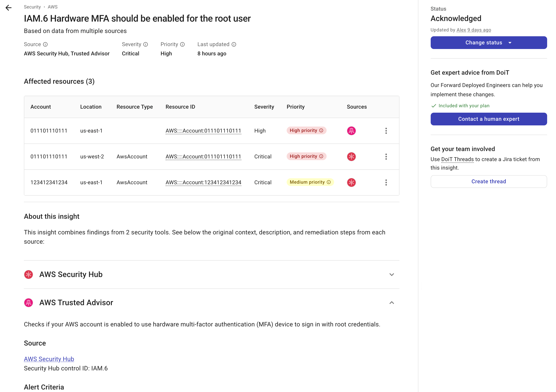556x392 pixels.
Task: Open the kebab menu for account 123412341234
Action: click(x=386, y=182)
